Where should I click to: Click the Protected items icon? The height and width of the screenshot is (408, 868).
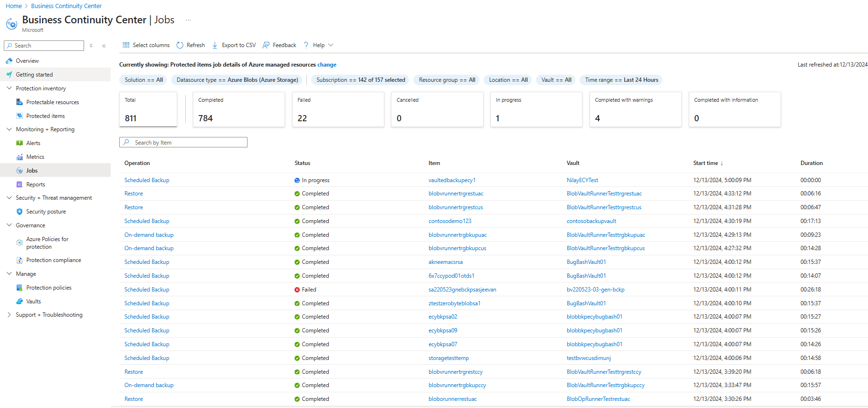tap(19, 116)
